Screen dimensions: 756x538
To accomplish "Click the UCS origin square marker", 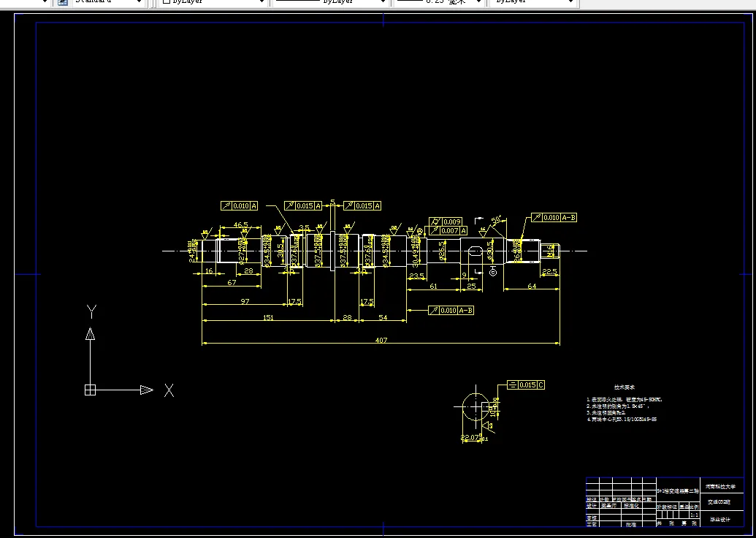I will click(x=90, y=390).
